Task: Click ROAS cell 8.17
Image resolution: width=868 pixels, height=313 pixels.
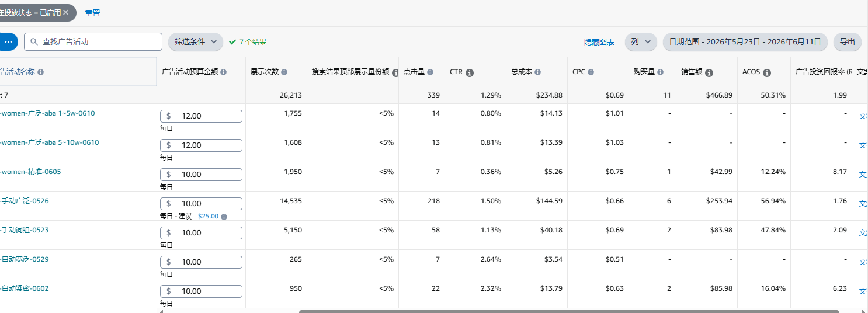Action: pyautogui.click(x=839, y=172)
